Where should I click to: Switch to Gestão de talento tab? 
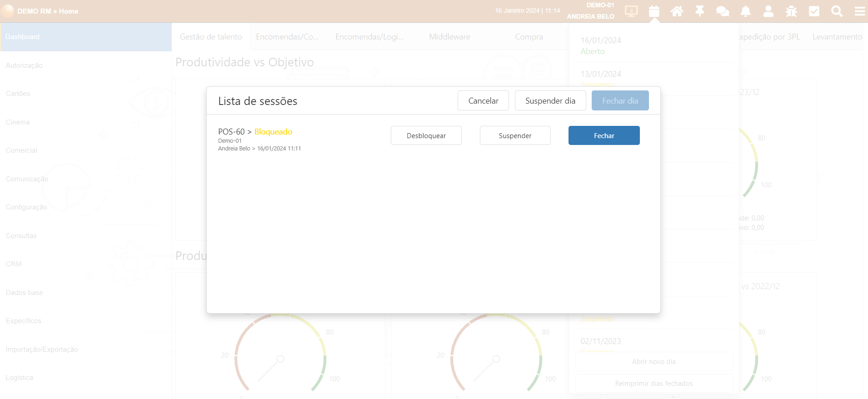coord(211,37)
